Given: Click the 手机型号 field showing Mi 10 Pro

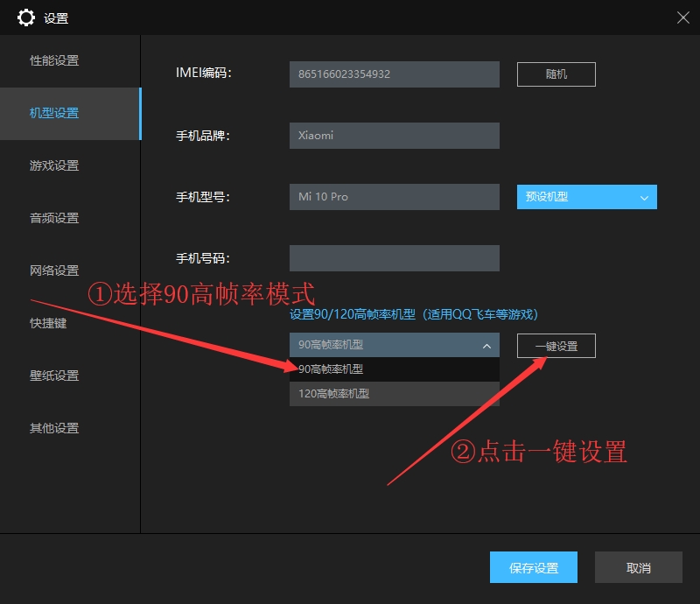Looking at the screenshot, I should (x=394, y=197).
